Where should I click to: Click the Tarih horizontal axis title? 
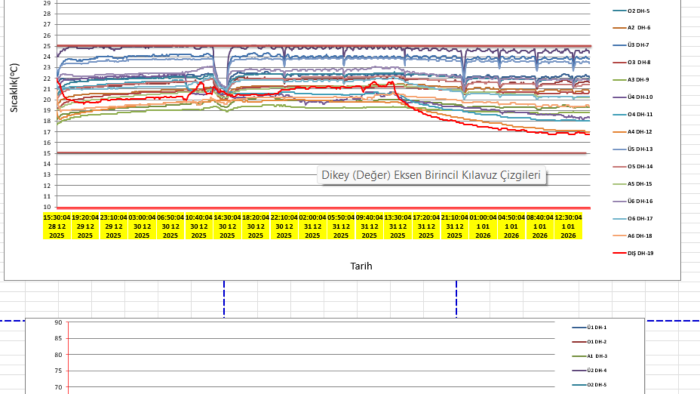coord(361,266)
